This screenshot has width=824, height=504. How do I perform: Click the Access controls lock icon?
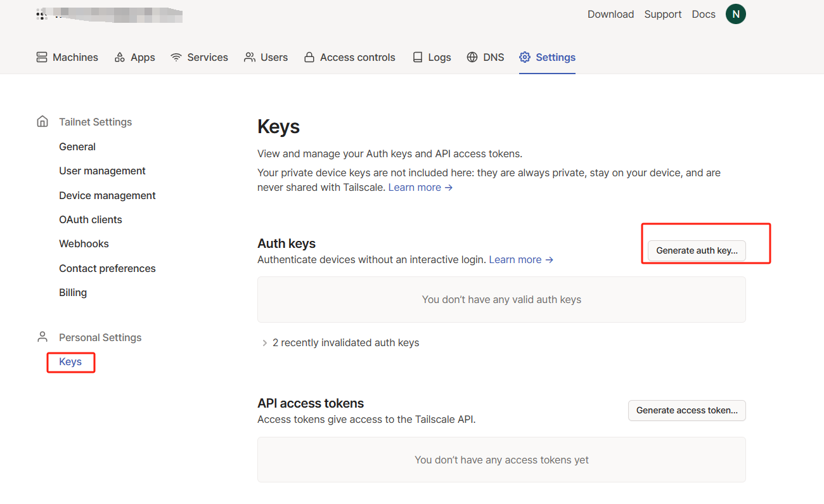click(309, 57)
